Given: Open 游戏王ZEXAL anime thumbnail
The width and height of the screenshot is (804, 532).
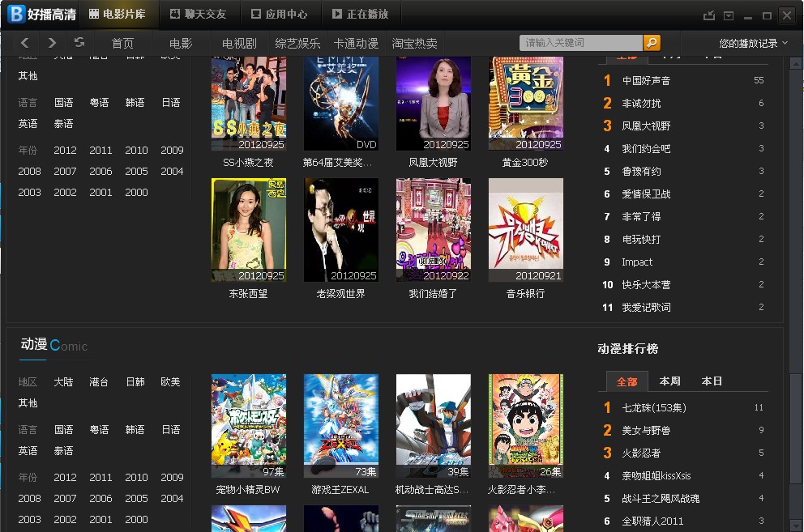Looking at the screenshot, I should click(x=341, y=426).
